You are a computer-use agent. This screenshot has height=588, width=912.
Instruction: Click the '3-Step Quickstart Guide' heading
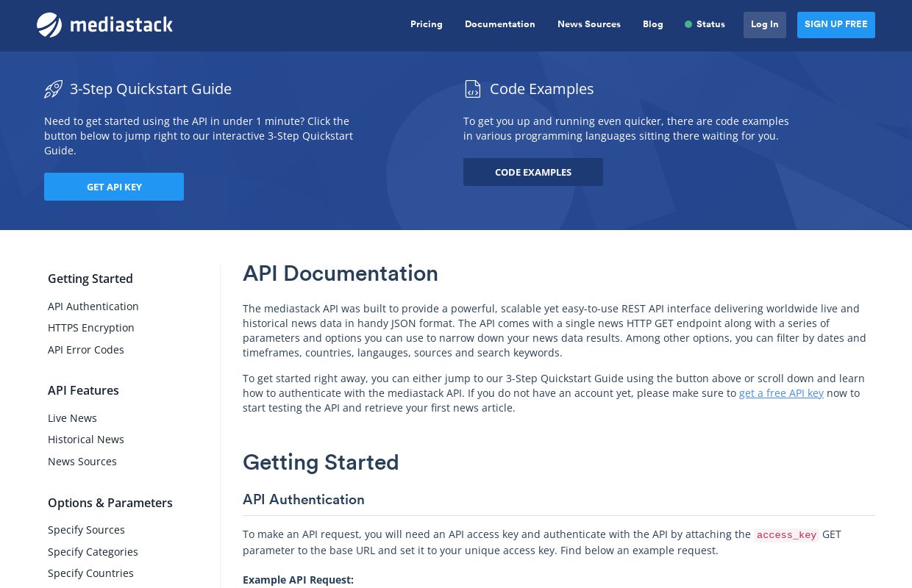click(151, 89)
